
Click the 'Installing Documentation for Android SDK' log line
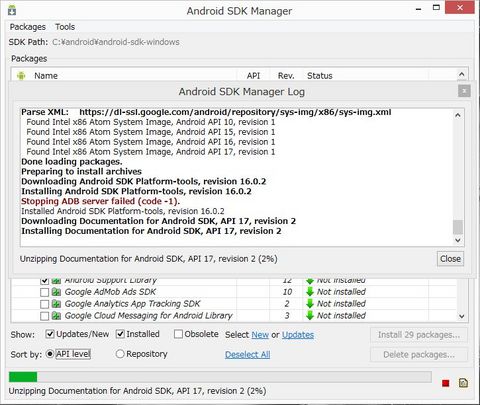[151, 231]
